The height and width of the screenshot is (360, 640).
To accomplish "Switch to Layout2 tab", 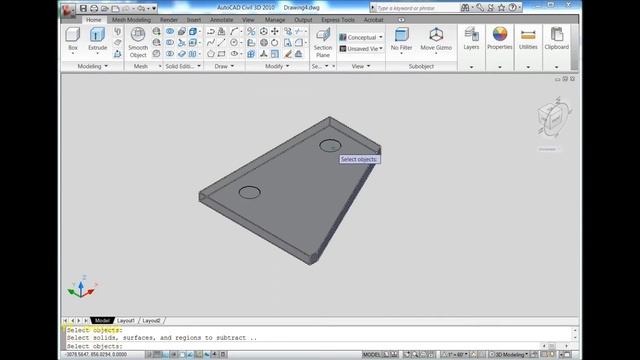I will pyautogui.click(x=151, y=321).
